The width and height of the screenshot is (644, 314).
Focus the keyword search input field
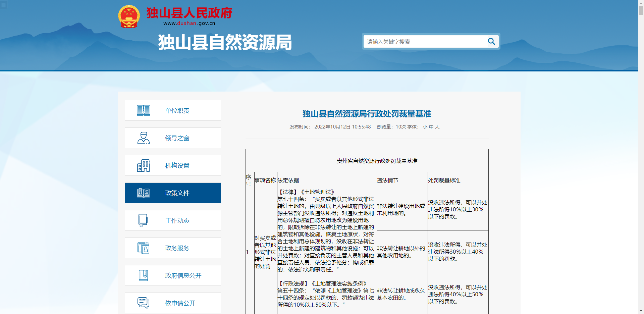click(424, 42)
